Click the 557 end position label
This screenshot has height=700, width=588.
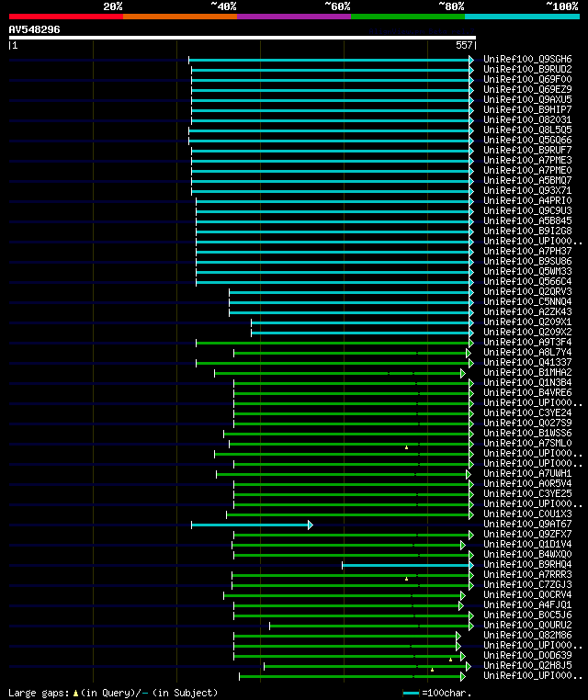coord(464,45)
